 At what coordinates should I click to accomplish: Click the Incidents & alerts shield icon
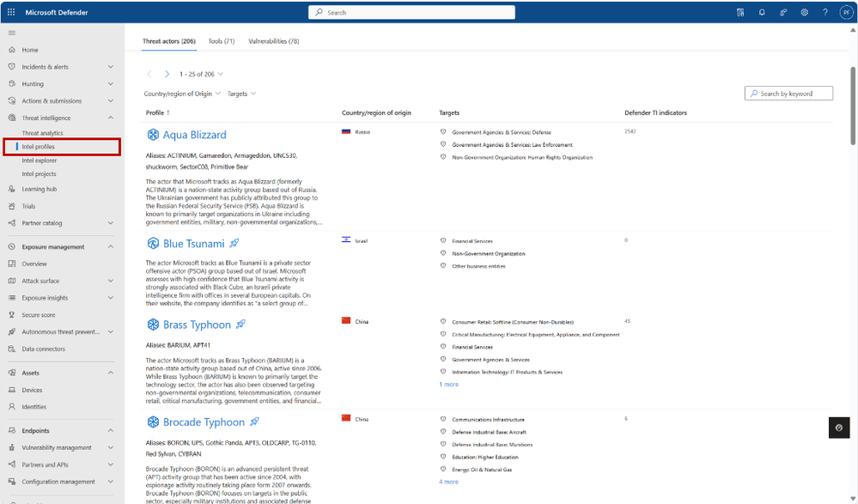point(12,67)
